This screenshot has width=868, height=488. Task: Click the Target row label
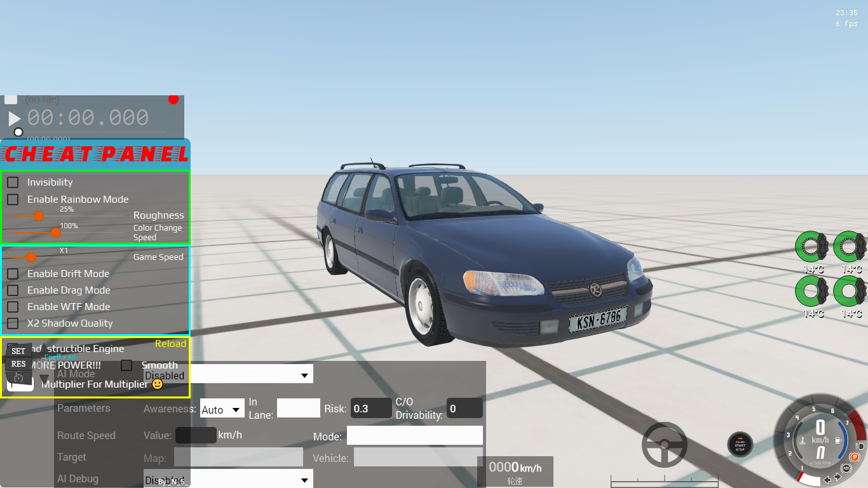[72, 457]
